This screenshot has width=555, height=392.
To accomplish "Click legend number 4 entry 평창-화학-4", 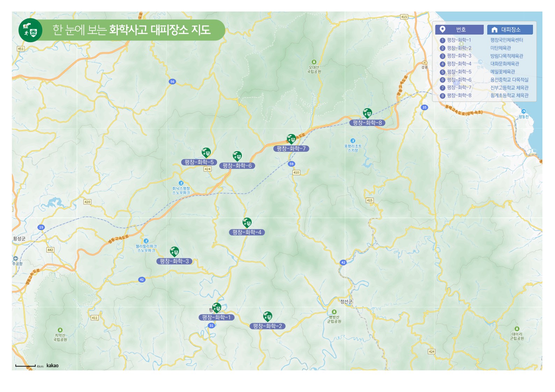I will click(x=459, y=64).
